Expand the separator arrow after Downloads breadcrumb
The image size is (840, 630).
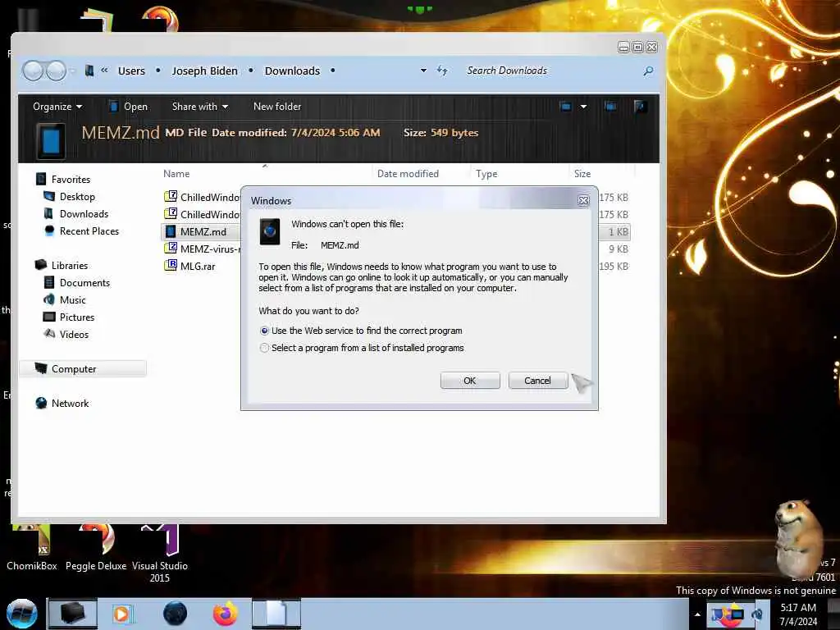(x=333, y=71)
